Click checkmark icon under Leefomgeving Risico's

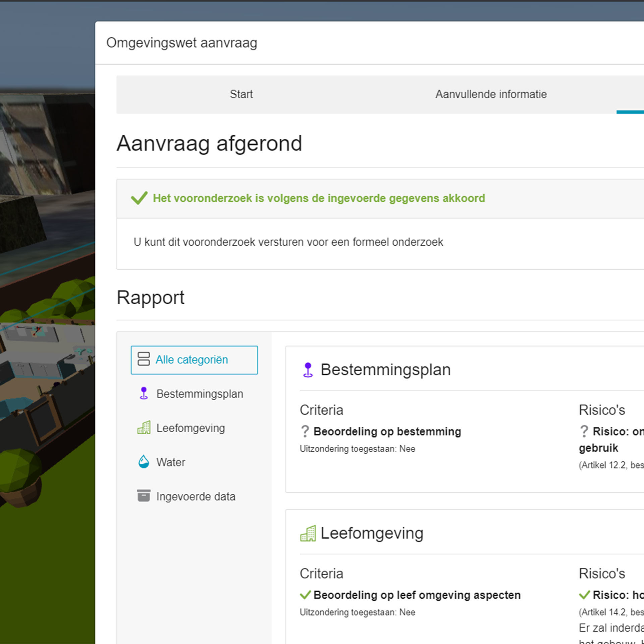[x=584, y=595]
